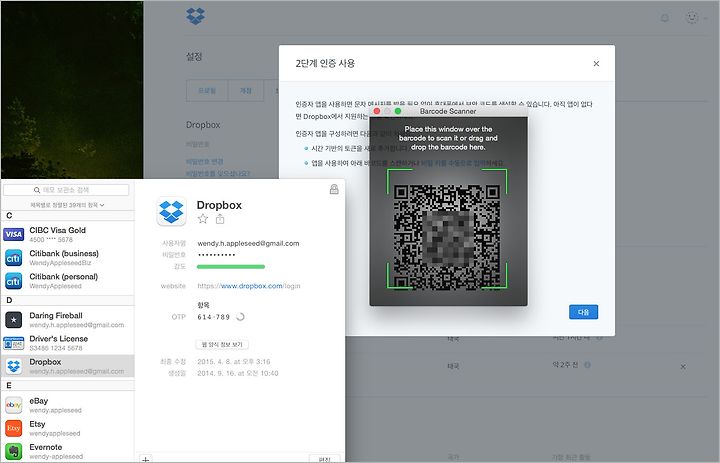Click the red close button of Barcode Scanner
This screenshot has height=463, width=720.
coord(377,111)
